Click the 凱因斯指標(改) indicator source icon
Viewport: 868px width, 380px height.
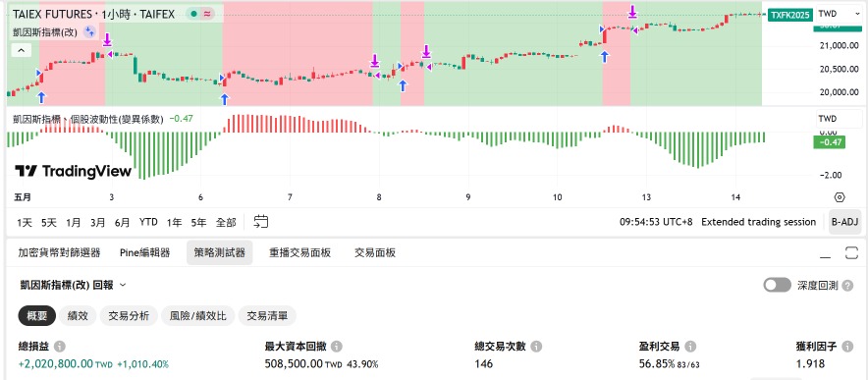(89, 32)
